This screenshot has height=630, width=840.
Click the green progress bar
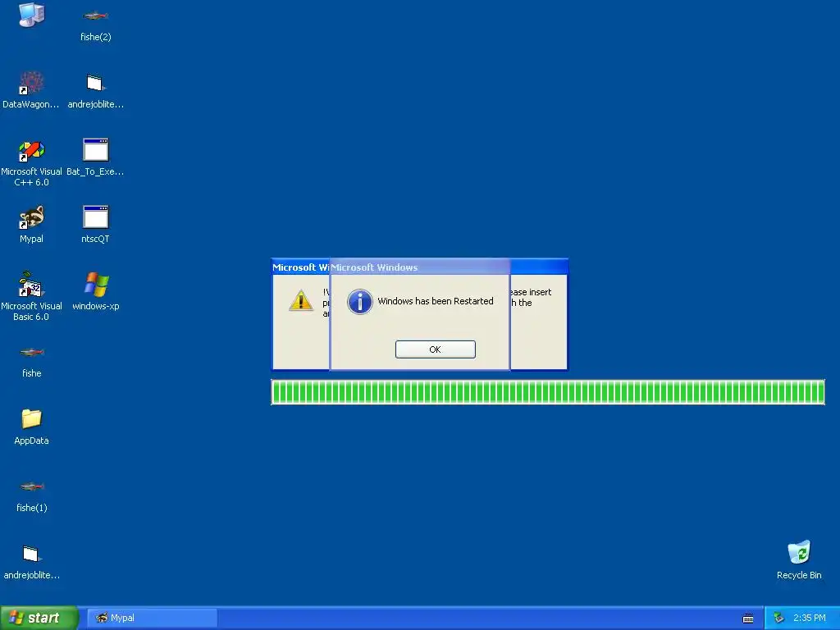[547, 392]
